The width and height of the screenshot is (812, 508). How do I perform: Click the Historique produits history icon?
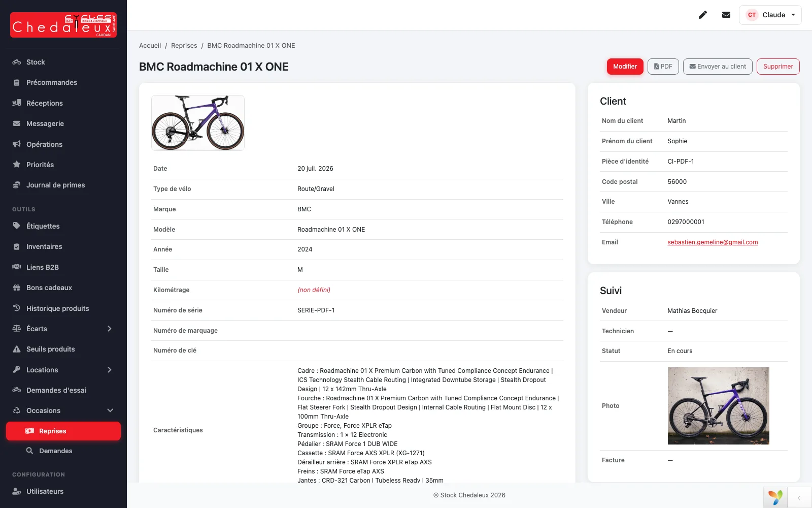[17, 308]
